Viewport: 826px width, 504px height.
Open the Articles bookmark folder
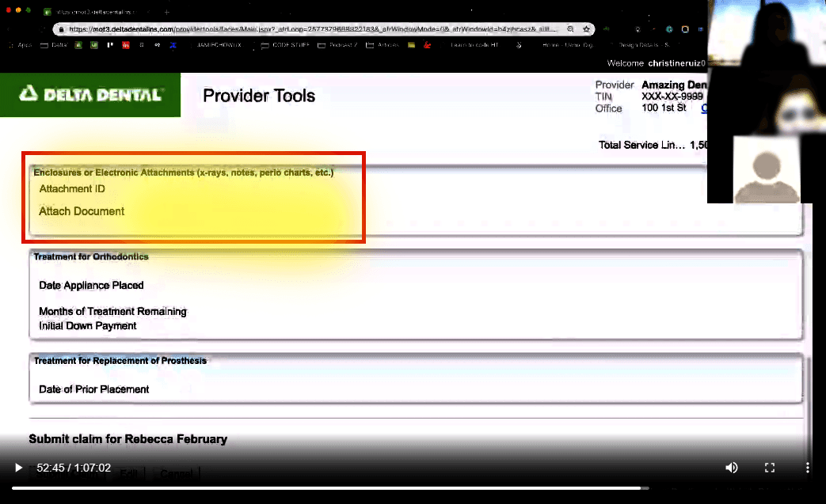[x=383, y=45]
